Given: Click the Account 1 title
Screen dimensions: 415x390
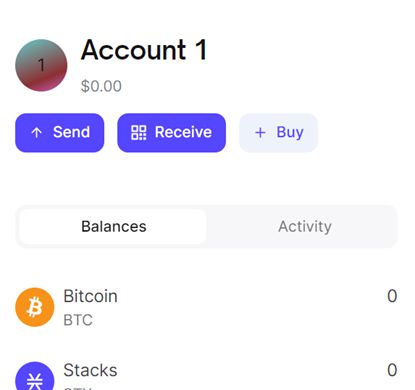Looking at the screenshot, I should pyautogui.click(x=144, y=50).
